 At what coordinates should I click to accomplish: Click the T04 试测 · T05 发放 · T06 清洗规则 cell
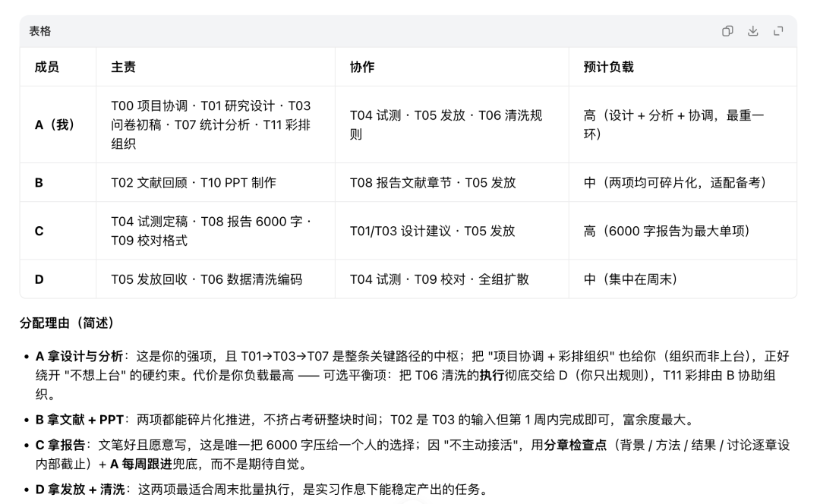click(x=452, y=125)
